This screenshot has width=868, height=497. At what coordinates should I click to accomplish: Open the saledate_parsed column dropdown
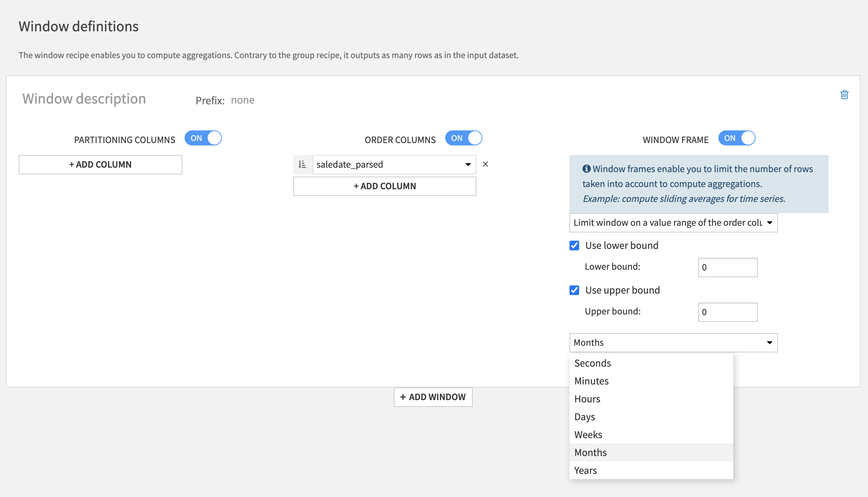click(x=394, y=164)
